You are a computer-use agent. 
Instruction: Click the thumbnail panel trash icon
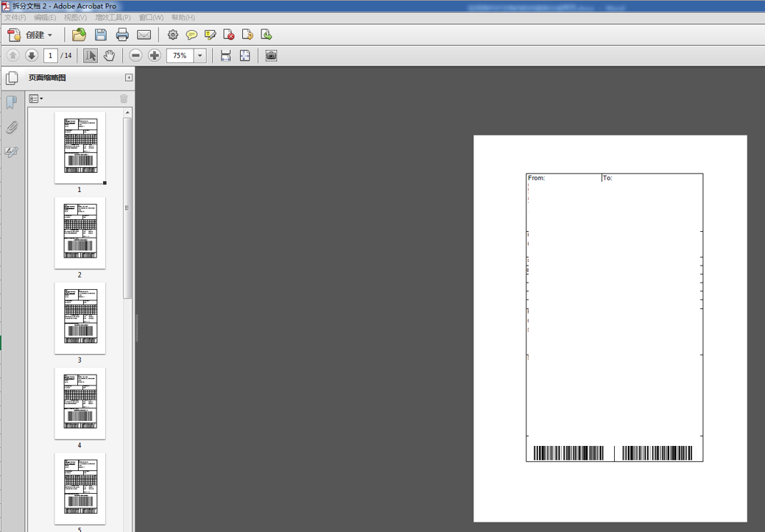point(124,99)
